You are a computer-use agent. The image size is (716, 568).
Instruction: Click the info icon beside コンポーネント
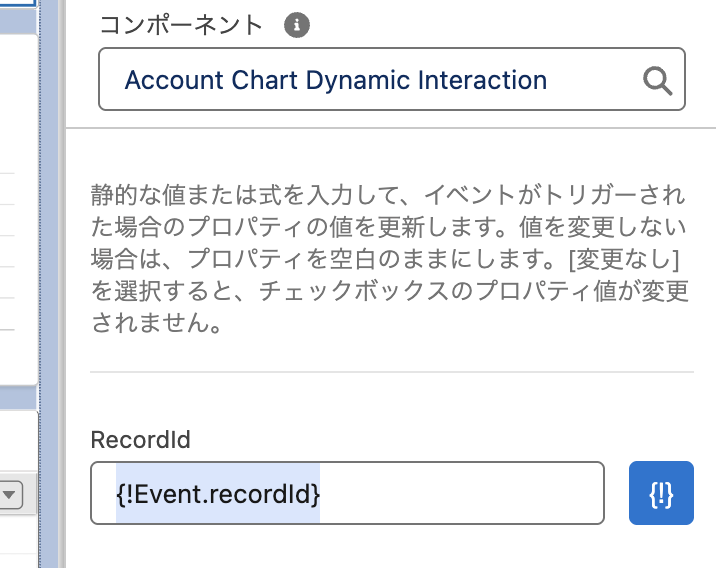click(296, 25)
